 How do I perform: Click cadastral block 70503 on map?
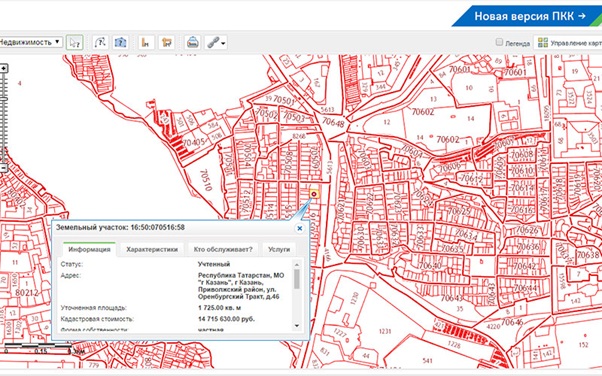click(x=294, y=116)
